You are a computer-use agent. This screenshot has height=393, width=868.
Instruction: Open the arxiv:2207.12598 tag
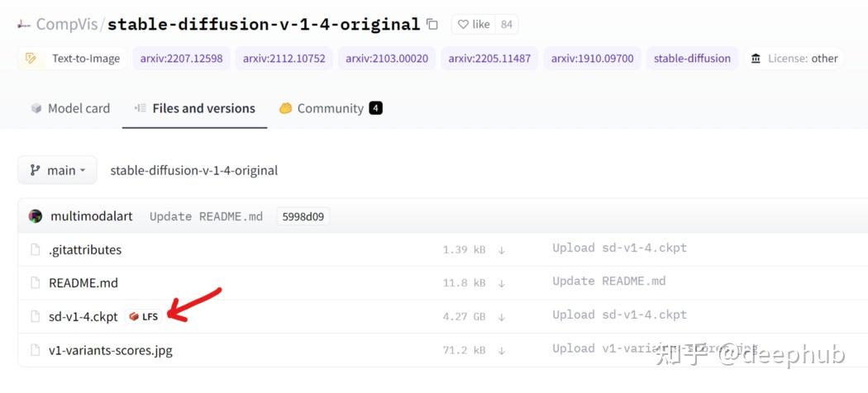[181, 59]
